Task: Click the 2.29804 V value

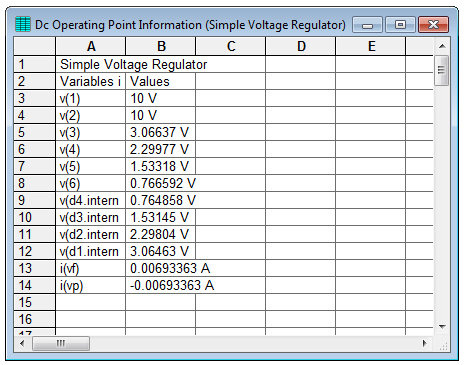Action: 161,234
